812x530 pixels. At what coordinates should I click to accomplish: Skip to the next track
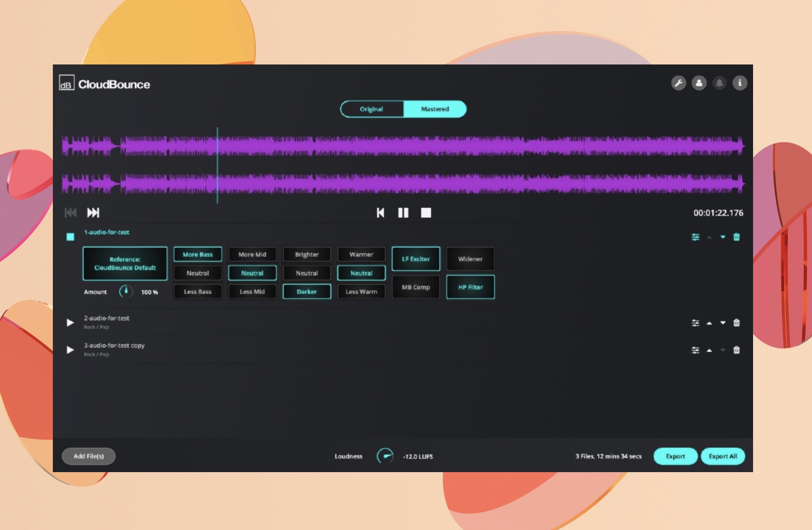tap(93, 213)
